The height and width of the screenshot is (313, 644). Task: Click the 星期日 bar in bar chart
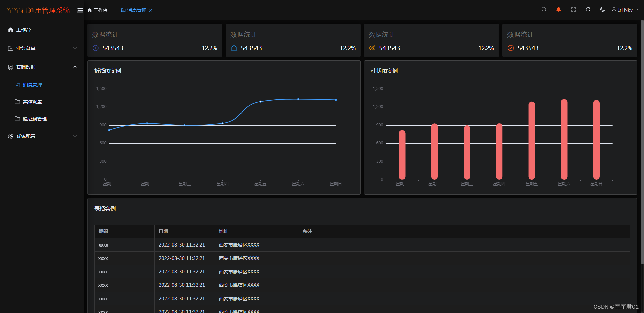point(596,140)
